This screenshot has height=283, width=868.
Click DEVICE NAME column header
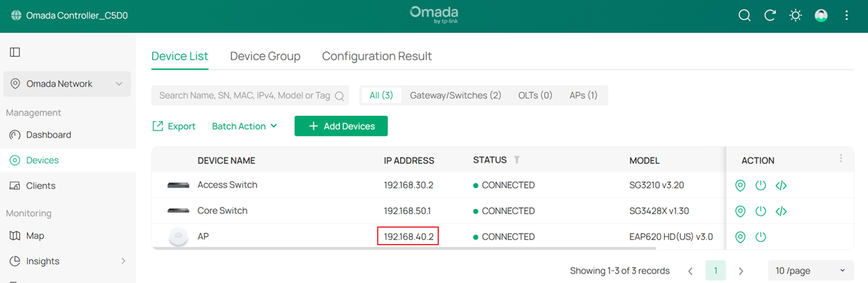(x=226, y=160)
